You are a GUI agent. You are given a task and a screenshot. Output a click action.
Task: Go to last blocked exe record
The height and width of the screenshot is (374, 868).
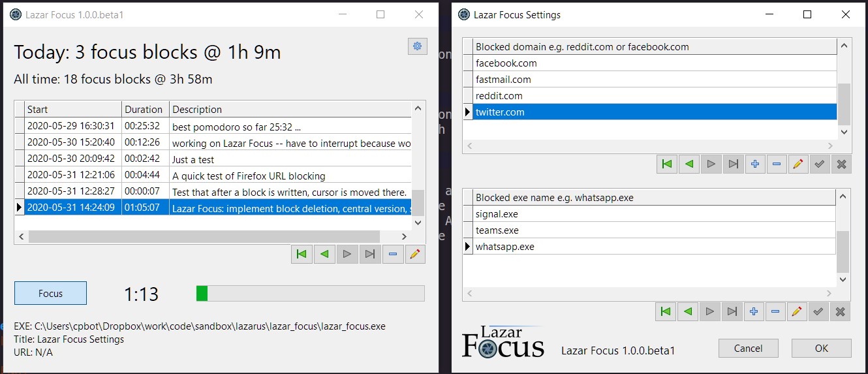click(732, 312)
